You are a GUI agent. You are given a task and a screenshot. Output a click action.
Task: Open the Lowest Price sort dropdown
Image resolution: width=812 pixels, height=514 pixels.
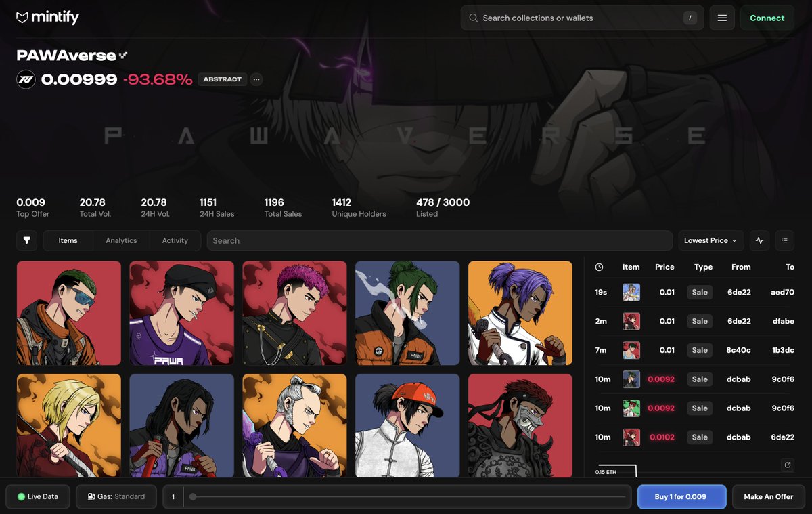[711, 240]
